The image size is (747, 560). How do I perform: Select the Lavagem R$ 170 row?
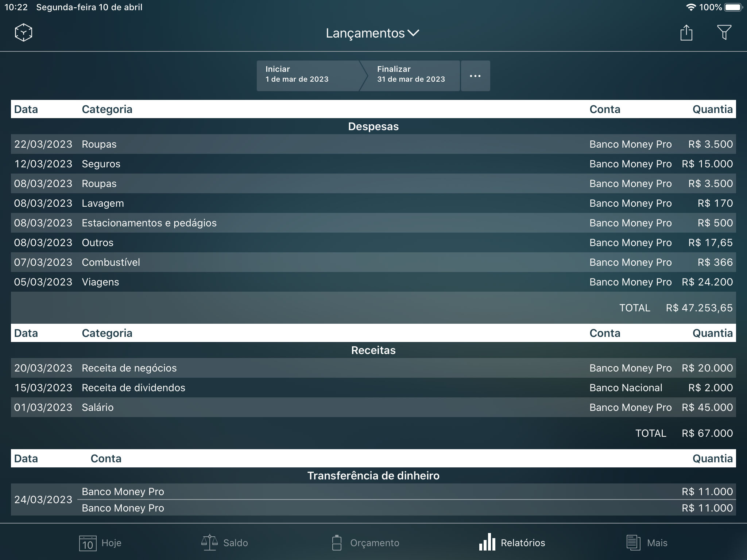(x=373, y=203)
